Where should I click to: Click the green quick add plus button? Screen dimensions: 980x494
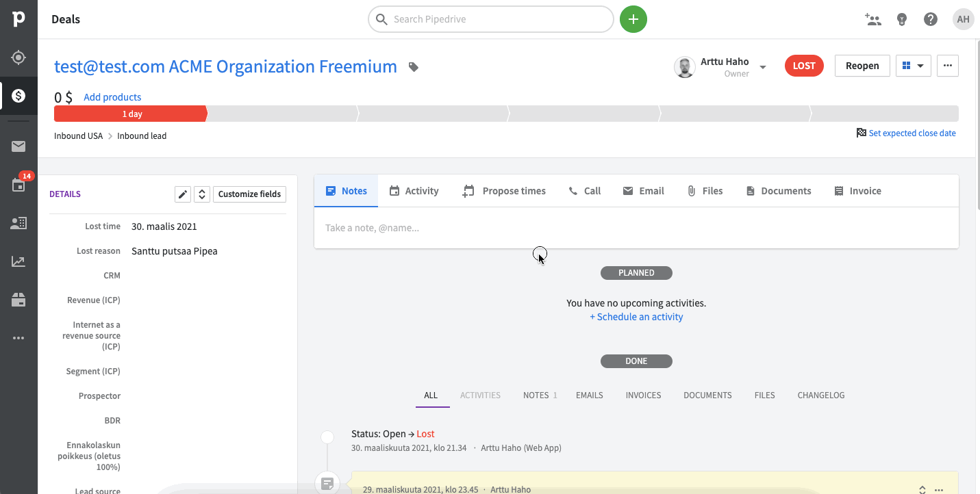[x=633, y=19]
